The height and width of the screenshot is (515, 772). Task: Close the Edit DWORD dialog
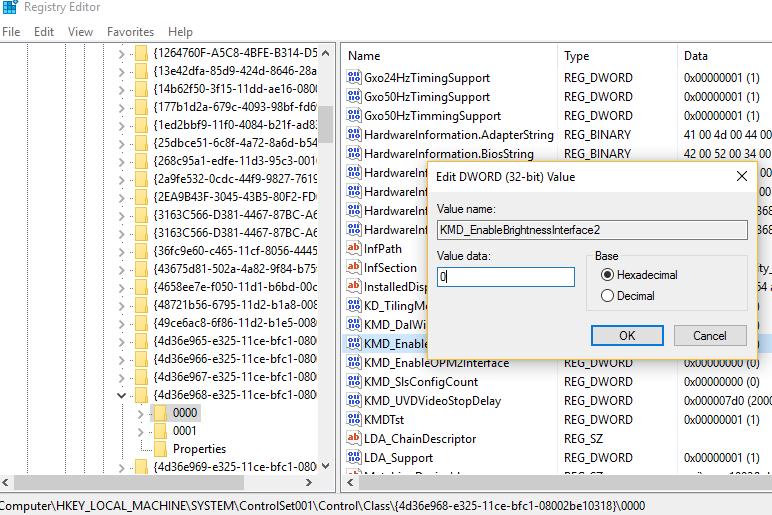pos(741,177)
